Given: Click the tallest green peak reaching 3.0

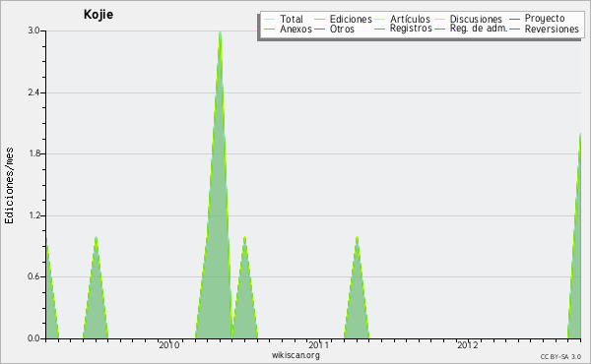Looking at the screenshot, I should (218, 226).
